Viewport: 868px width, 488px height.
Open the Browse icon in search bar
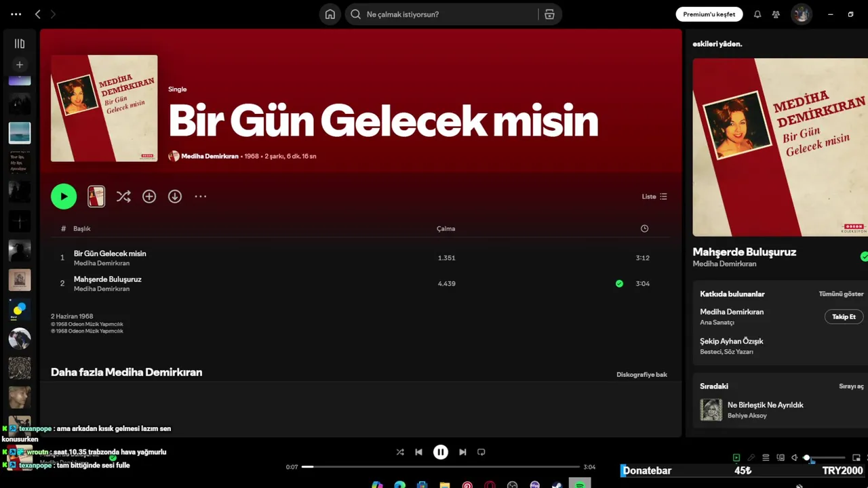[549, 14]
